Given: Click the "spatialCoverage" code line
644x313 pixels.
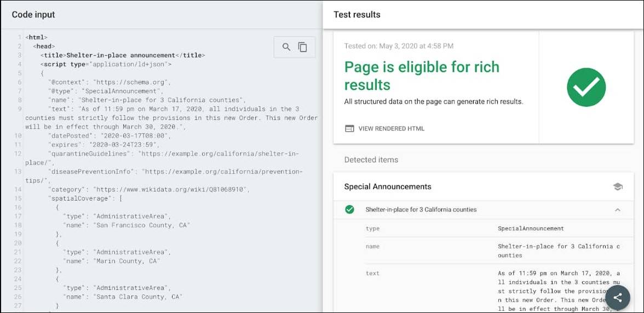Looking at the screenshot, I should tap(85, 198).
